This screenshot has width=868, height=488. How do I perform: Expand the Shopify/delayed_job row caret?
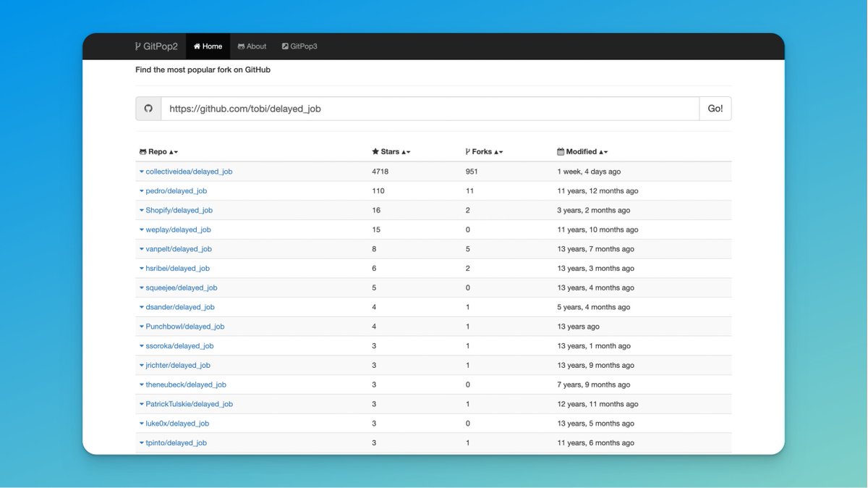(x=142, y=211)
